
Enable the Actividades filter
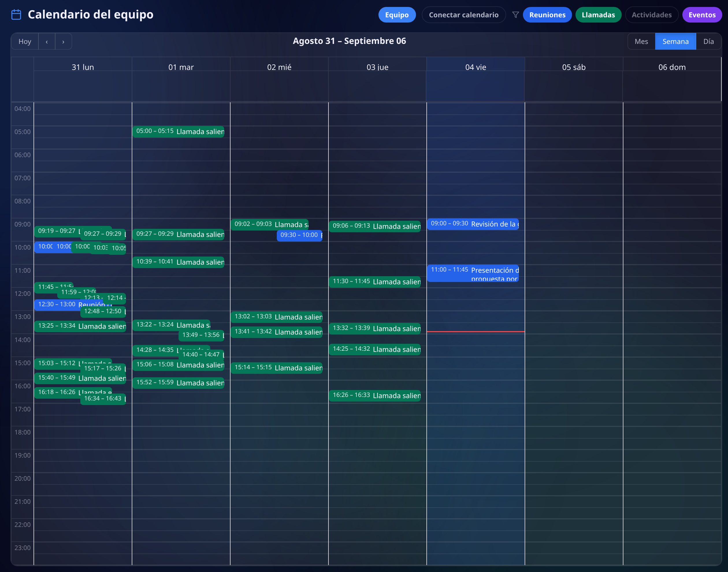tap(651, 15)
